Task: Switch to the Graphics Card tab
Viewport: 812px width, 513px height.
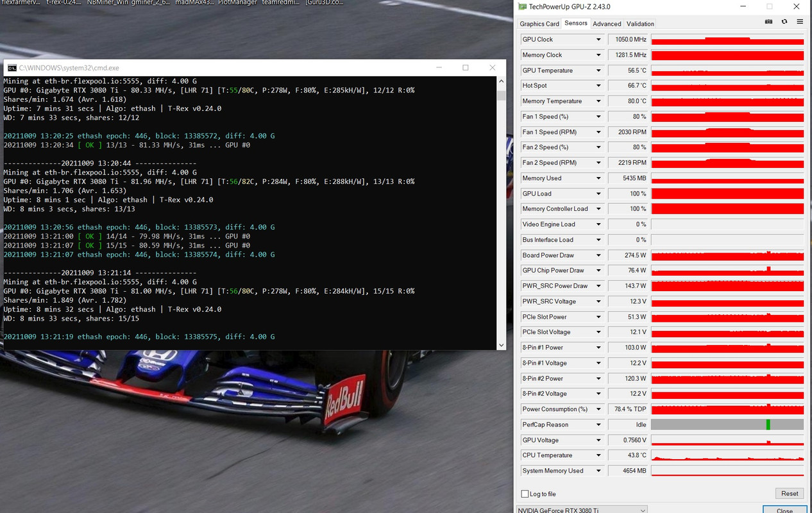Action: 539,24
